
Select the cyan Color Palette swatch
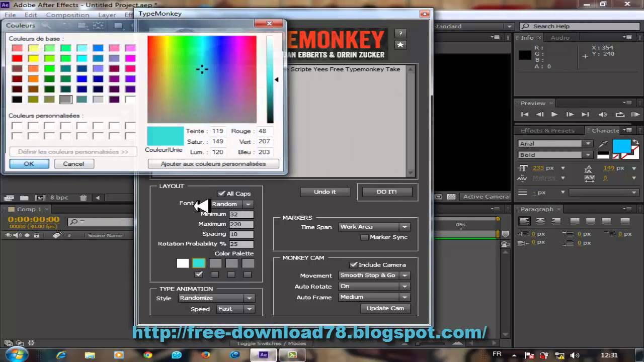pos(199,263)
